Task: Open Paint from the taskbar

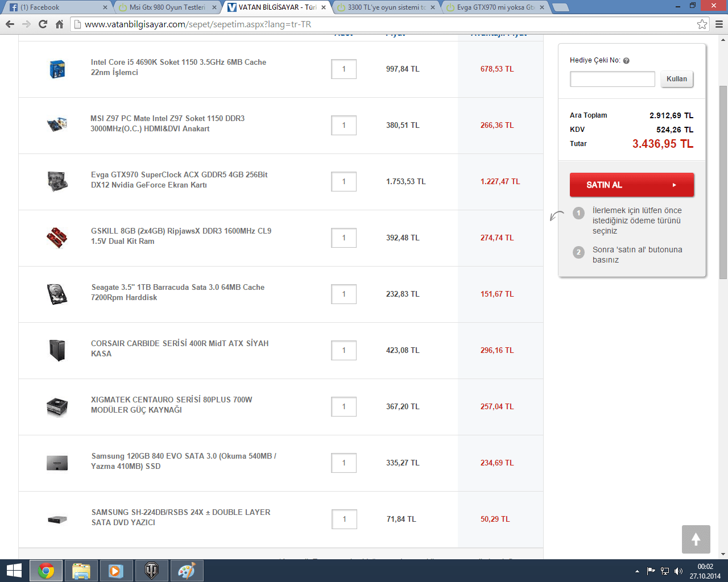Action: [187, 571]
